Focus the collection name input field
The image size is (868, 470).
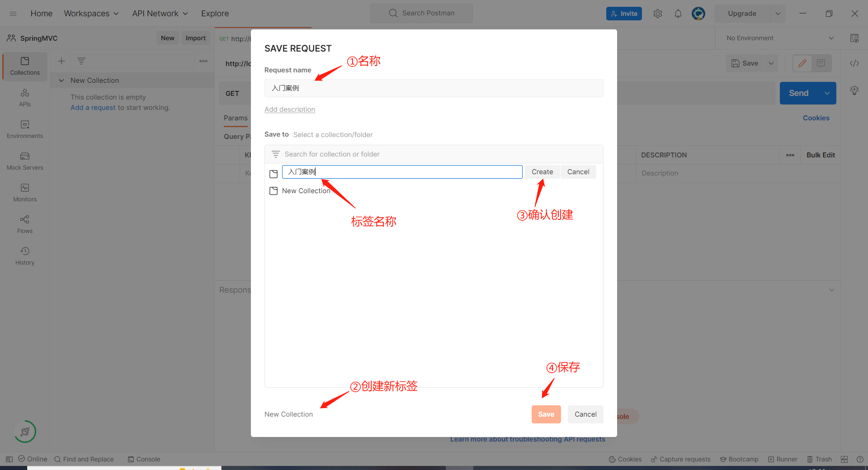pyautogui.click(x=402, y=172)
